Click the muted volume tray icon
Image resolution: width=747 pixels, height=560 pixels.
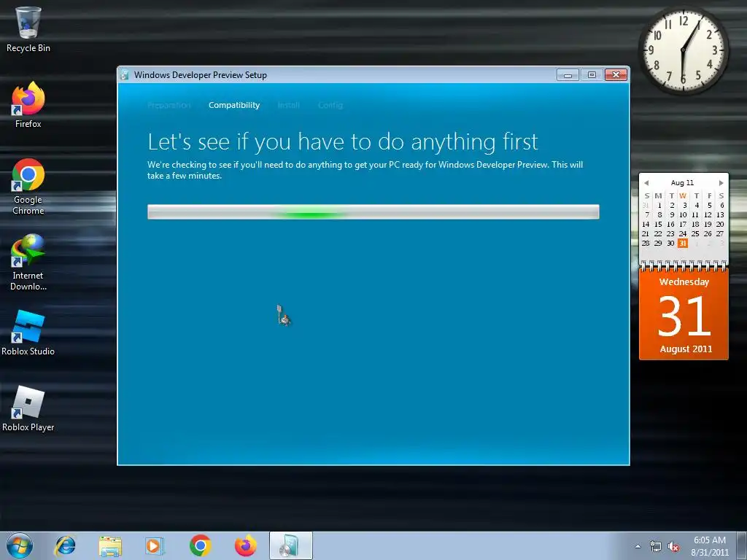[x=673, y=547]
